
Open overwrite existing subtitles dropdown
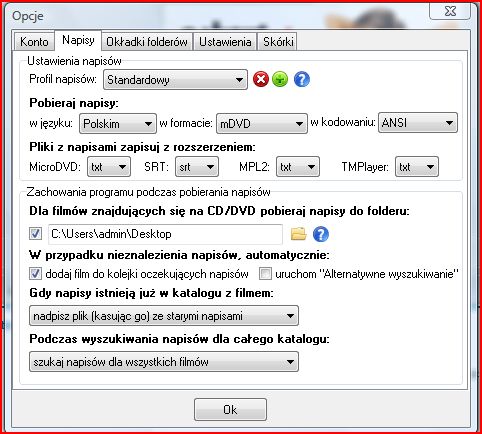point(164,316)
